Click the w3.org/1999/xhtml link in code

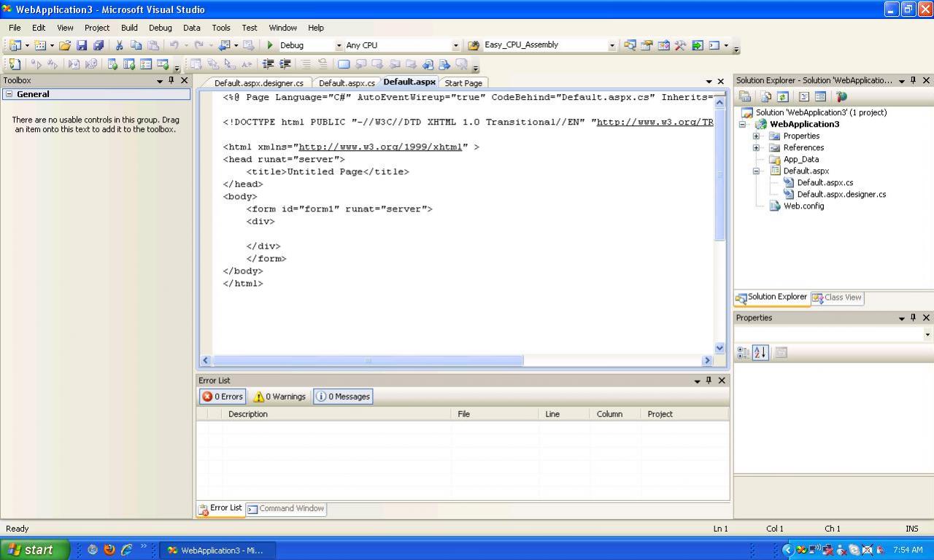coord(380,147)
